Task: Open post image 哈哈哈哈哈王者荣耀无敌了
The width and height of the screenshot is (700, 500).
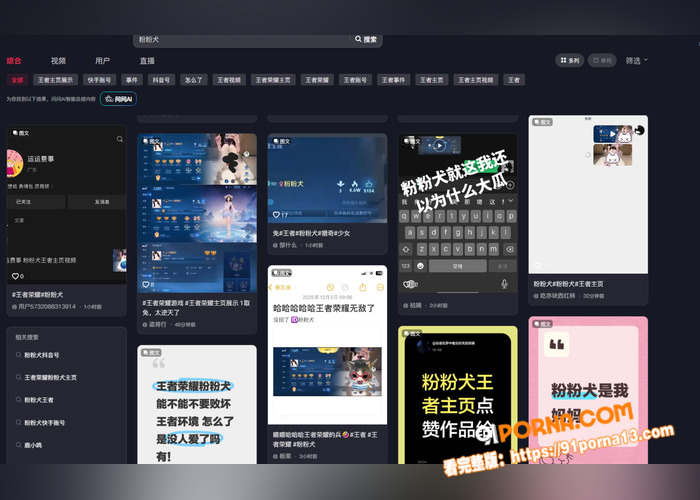Action: [x=327, y=345]
